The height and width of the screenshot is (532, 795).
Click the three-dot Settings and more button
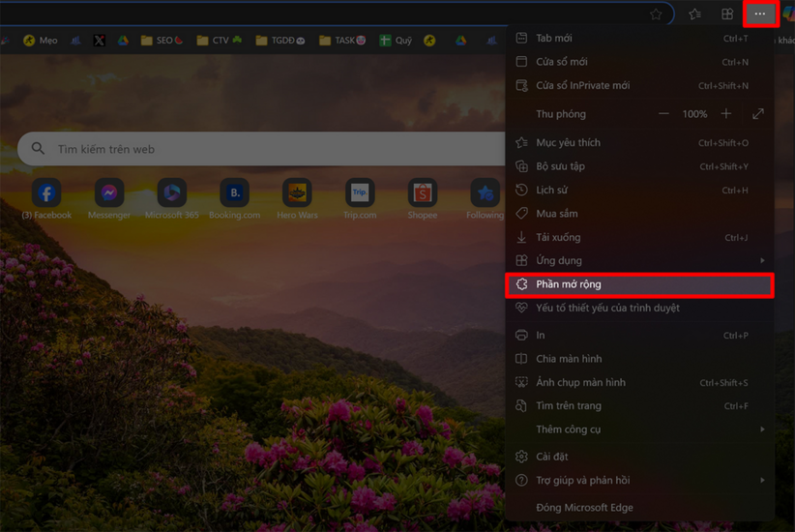760,14
